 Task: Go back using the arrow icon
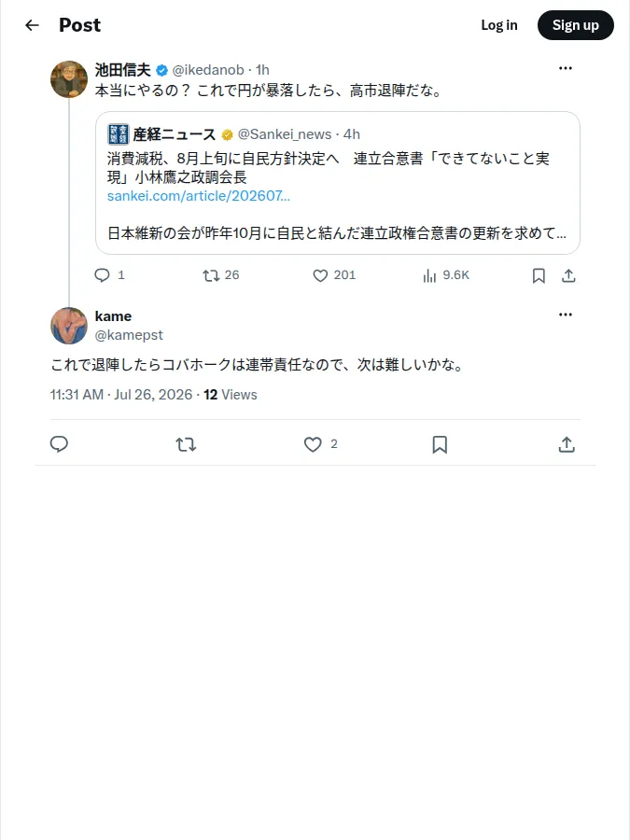click(32, 25)
